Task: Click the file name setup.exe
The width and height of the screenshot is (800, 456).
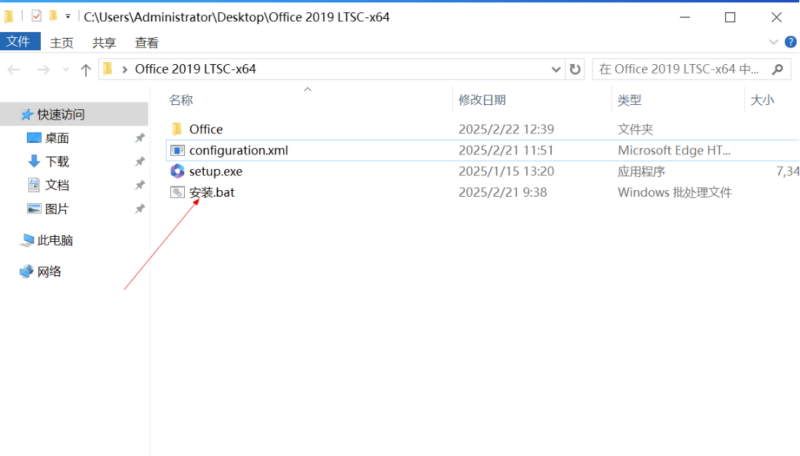Action: click(x=216, y=171)
